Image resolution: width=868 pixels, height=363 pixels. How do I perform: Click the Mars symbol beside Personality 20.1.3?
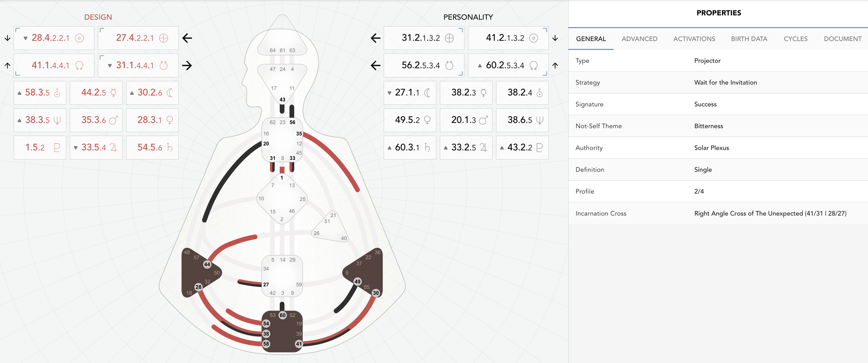click(484, 120)
